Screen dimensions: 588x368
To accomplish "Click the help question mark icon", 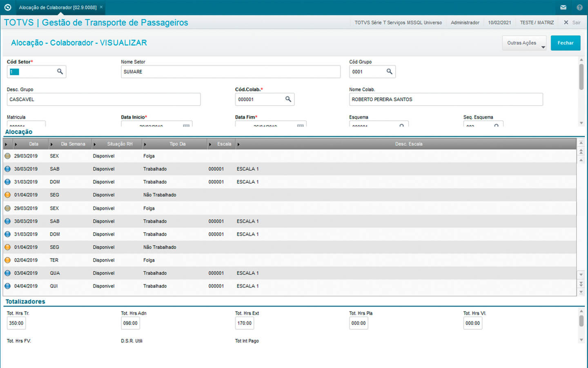I will point(579,7).
